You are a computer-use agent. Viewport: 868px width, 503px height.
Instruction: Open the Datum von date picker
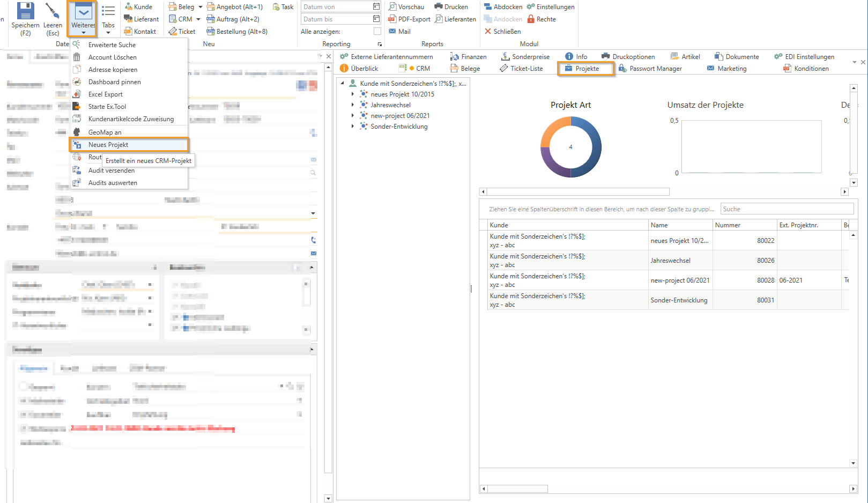(376, 7)
